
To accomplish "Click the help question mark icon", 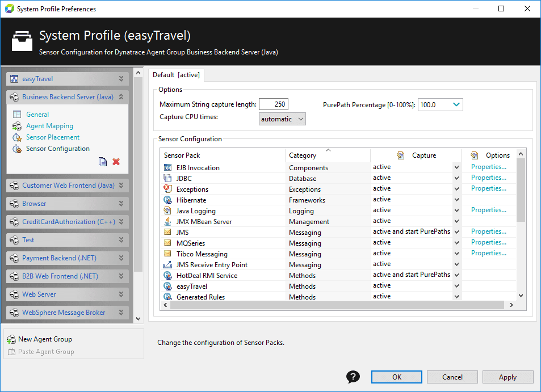I will tap(353, 377).
